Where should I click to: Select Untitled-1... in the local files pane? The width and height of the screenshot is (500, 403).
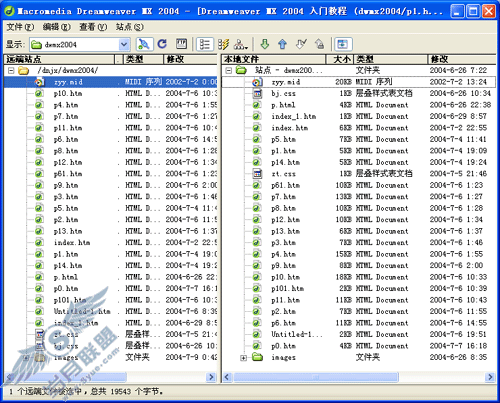tap(297, 334)
